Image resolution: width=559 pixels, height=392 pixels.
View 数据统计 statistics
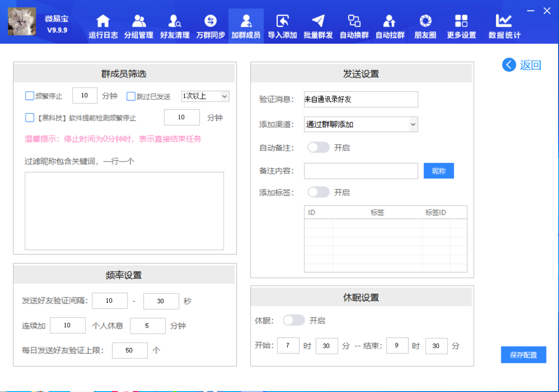coord(505,26)
